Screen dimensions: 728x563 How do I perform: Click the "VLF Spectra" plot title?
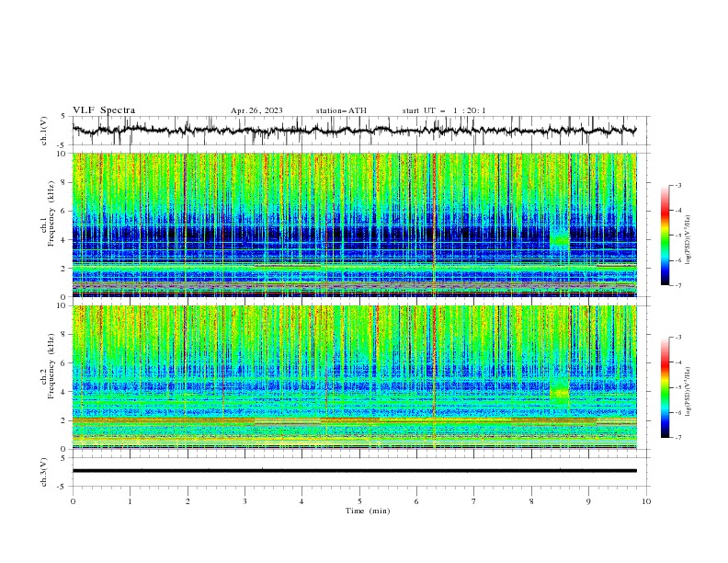pyautogui.click(x=104, y=110)
